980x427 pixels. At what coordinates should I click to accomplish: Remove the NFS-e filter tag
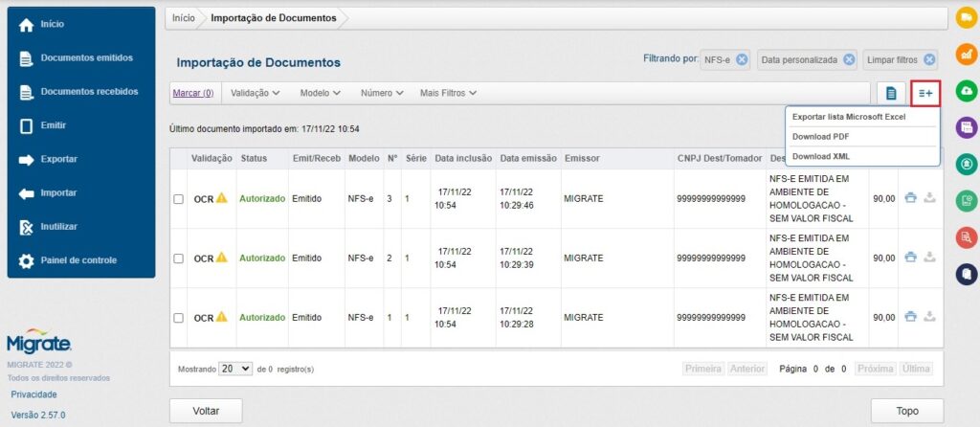coord(742,59)
